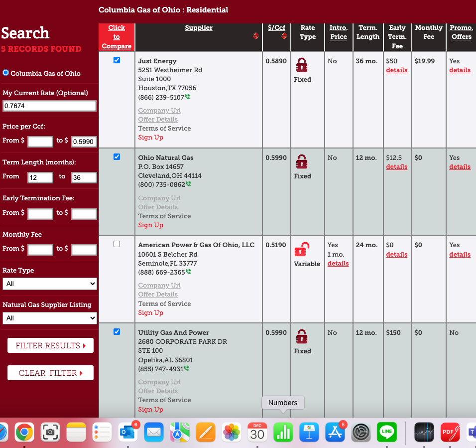Click the $/Ccf column sort arrows
This screenshot has height=448, width=476.
284,36
